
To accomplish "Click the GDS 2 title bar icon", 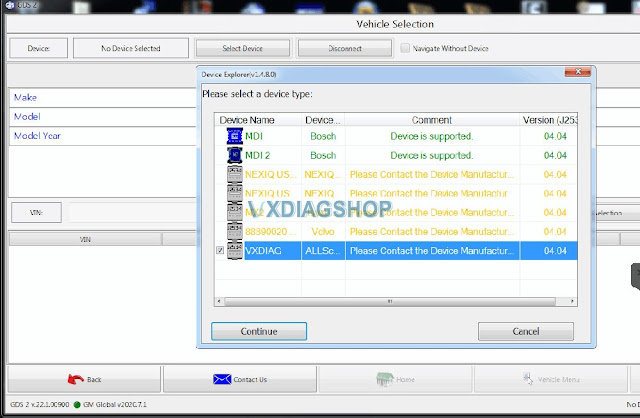I will click(11, 6).
